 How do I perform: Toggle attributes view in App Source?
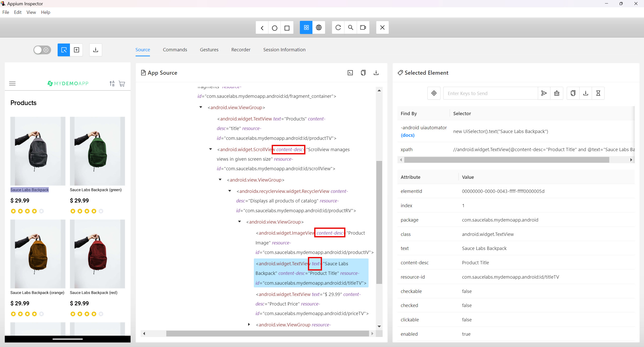point(350,73)
